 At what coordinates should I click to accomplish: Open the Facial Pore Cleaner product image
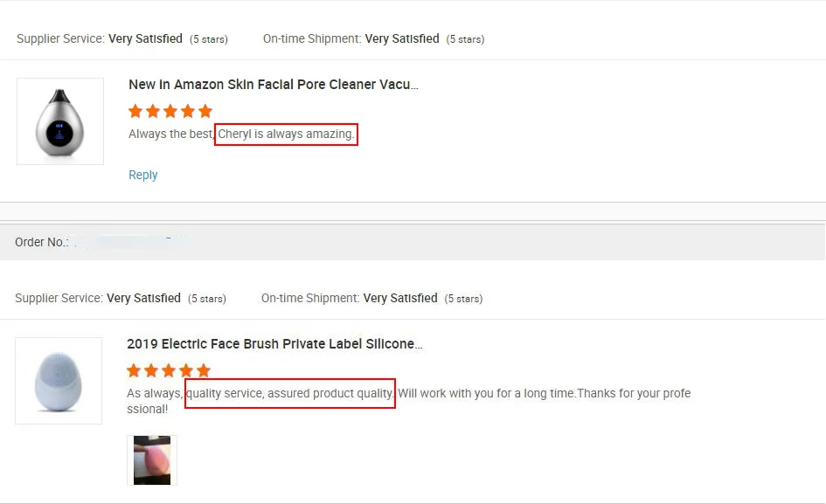click(60, 121)
